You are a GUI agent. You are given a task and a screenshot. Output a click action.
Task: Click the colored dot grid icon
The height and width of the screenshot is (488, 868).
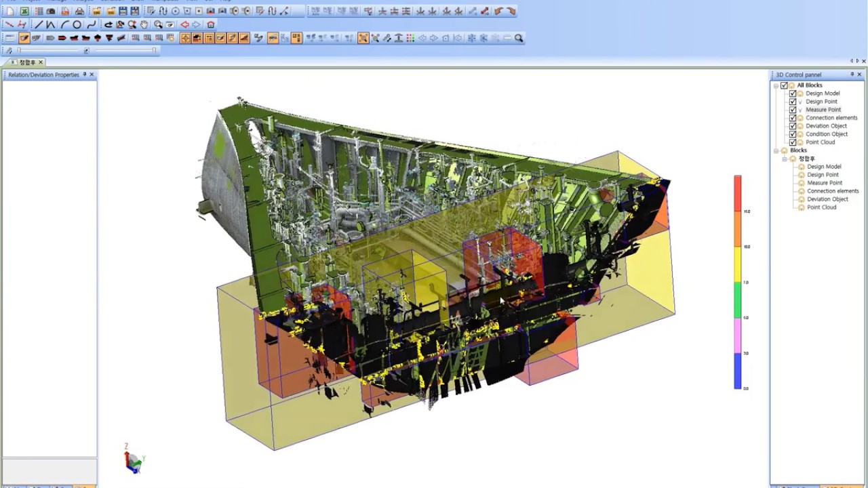point(410,39)
